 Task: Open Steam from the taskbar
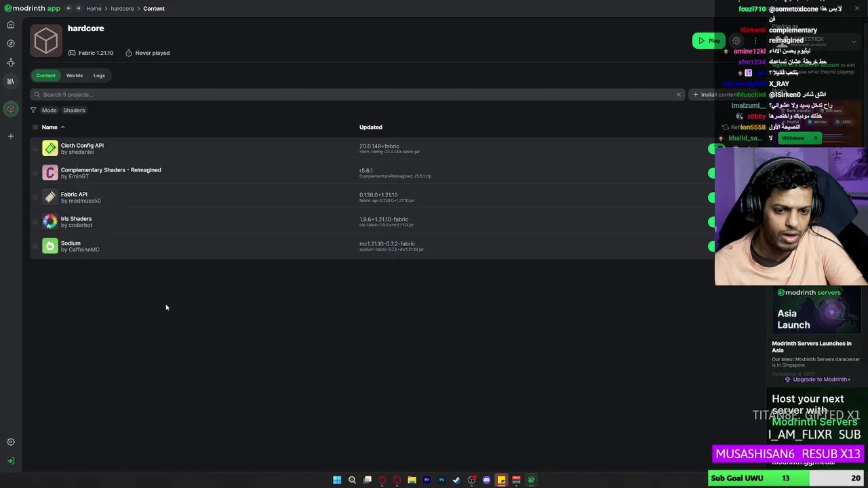point(456,480)
